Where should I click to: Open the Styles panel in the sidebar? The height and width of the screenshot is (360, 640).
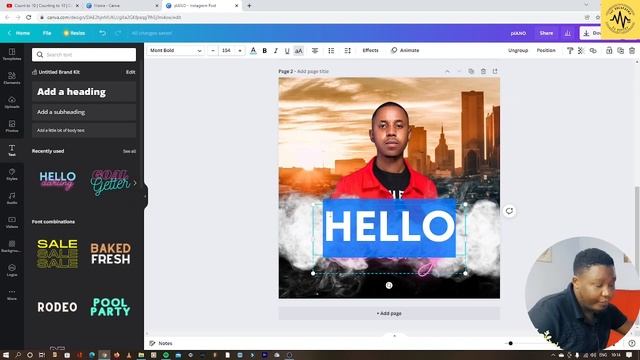click(12, 174)
